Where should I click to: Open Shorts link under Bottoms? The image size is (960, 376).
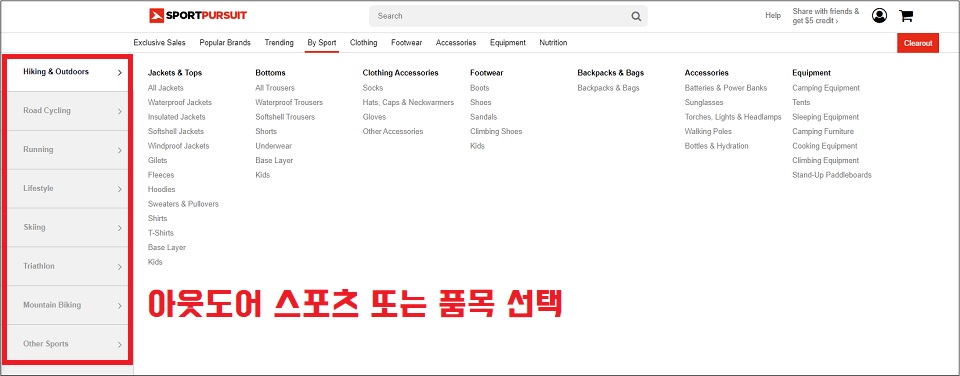[266, 132]
